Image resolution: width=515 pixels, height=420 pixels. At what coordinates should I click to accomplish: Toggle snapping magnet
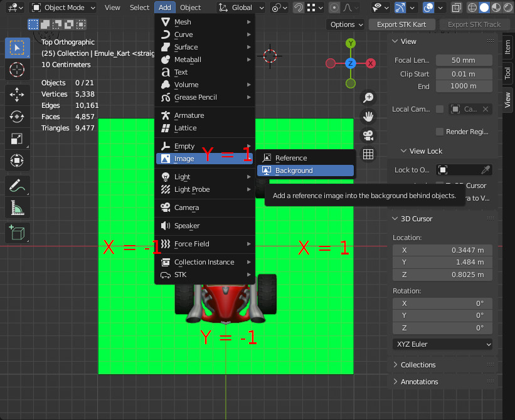[298, 8]
